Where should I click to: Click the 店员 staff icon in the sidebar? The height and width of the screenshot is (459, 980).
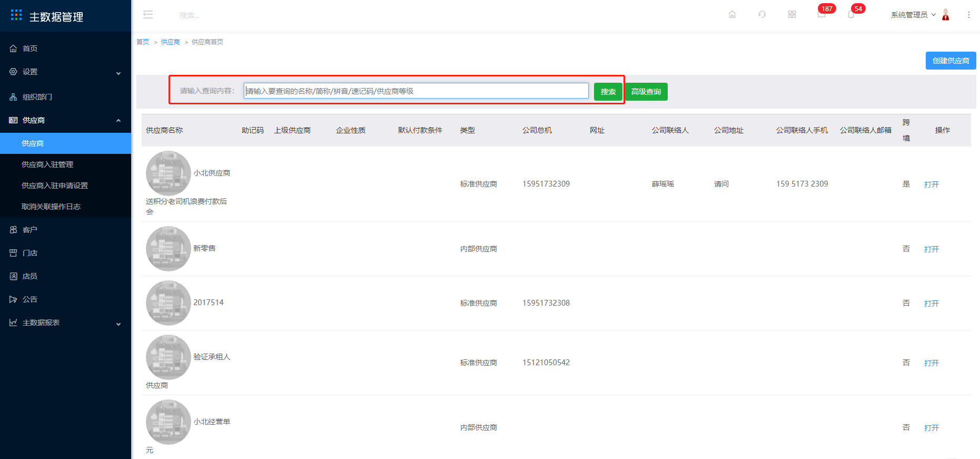13,276
